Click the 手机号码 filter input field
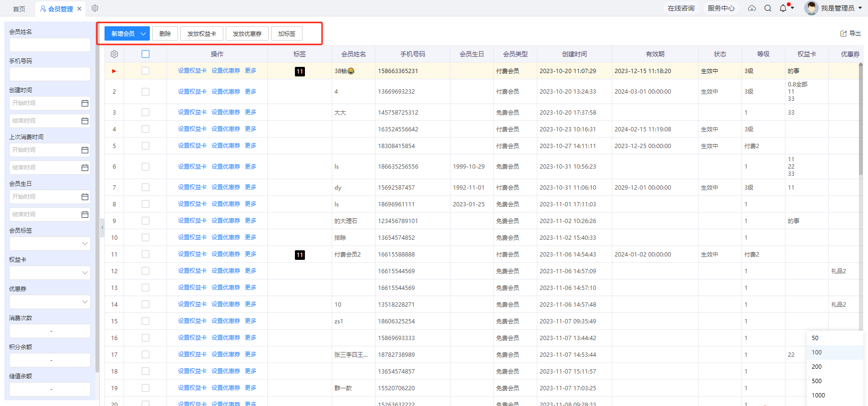This screenshot has height=406, width=868. pyautogui.click(x=50, y=74)
